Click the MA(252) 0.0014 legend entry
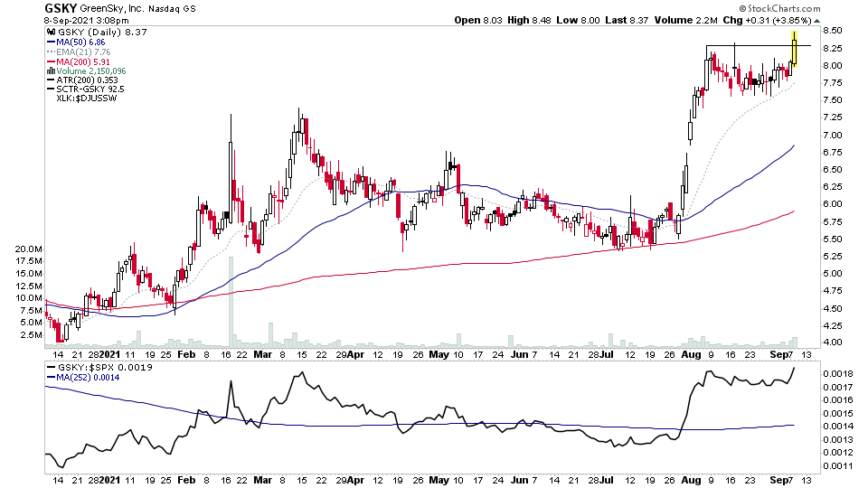This screenshot has height=488, width=868. pos(88,378)
